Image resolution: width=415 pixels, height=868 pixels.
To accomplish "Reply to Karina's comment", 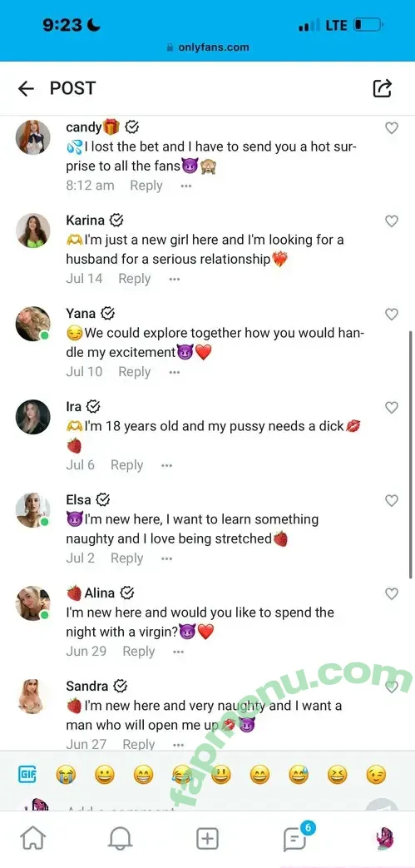I will [135, 279].
